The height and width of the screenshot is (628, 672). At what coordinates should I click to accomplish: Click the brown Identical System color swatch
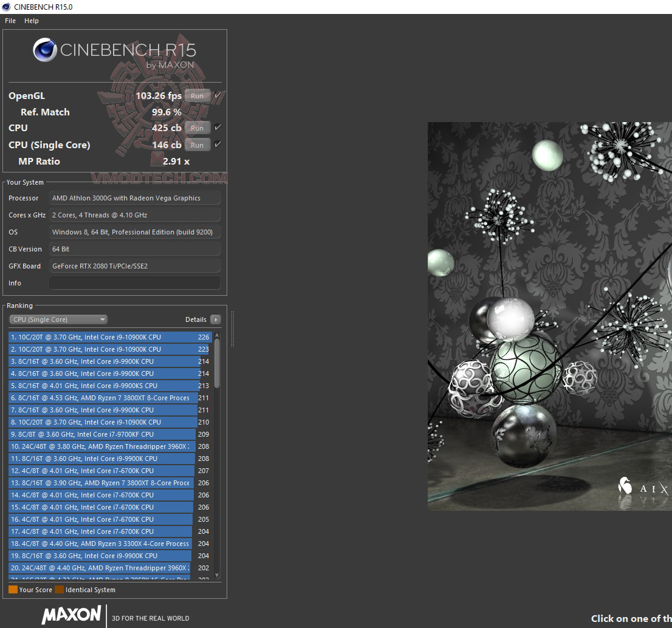click(x=59, y=590)
